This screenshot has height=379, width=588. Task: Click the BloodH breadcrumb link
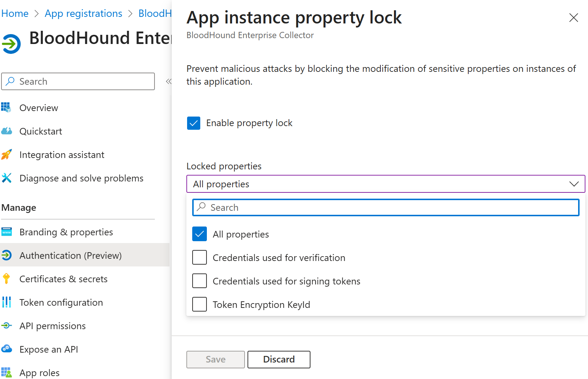(x=155, y=14)
